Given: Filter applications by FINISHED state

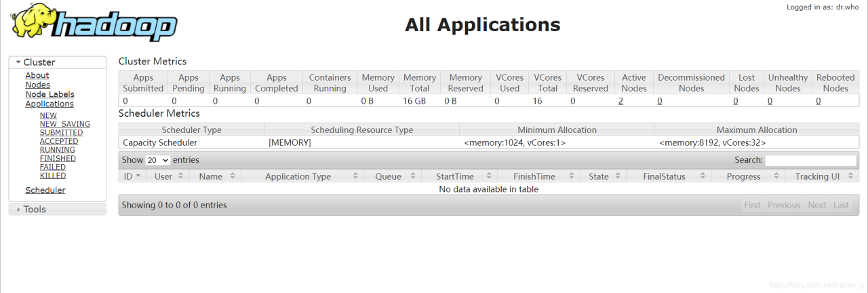Looking at the screenshot, I should [x=58, y=158].
